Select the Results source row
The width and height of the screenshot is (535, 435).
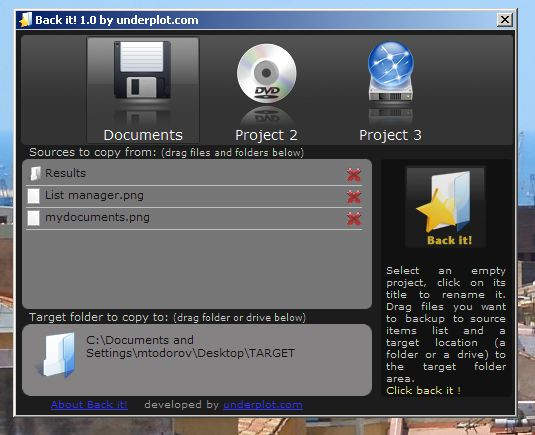(x=194, y=174)
